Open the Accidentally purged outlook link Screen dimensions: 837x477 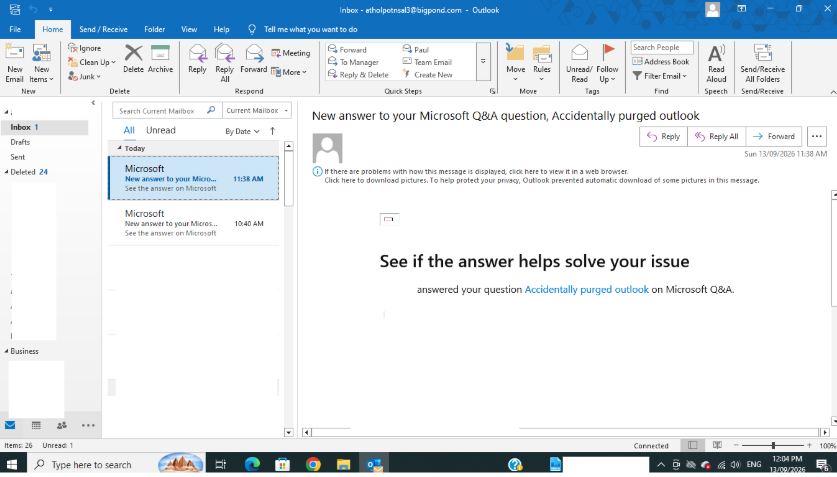point(586,290)
